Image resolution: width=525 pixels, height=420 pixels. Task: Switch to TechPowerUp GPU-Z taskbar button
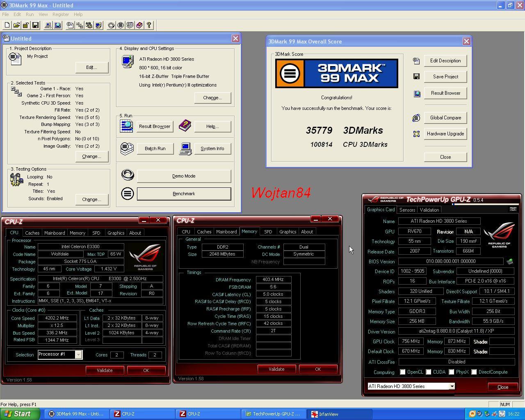pyautogui.click(x=274, y=414)
